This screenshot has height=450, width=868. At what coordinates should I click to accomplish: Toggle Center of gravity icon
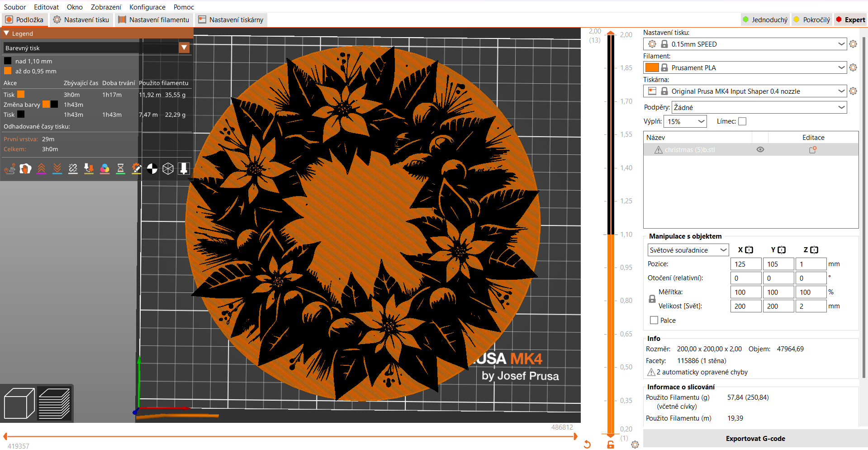[x=152, y=169]
